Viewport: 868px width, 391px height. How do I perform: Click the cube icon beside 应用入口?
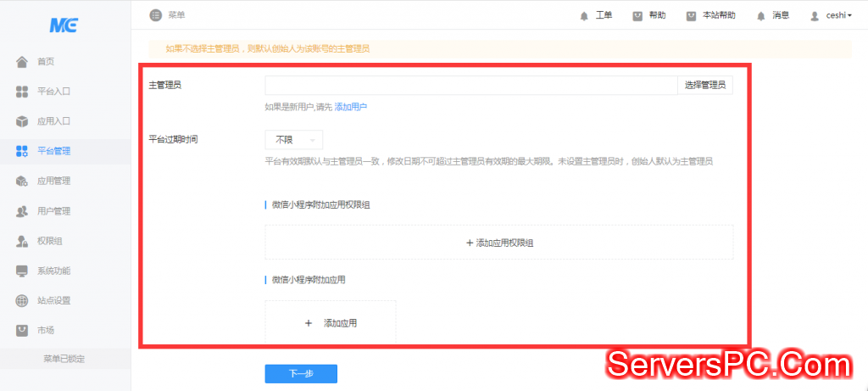tap(21, 121)
